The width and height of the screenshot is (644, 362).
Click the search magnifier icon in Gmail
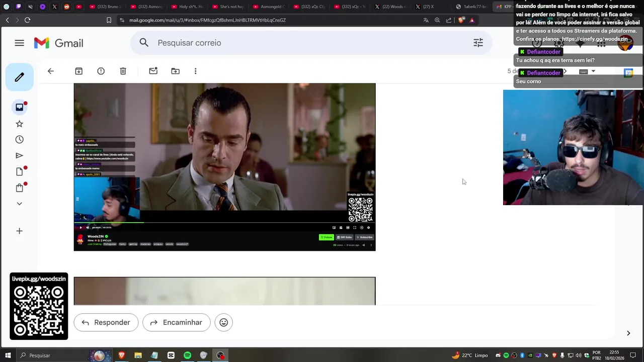point(144,43)
